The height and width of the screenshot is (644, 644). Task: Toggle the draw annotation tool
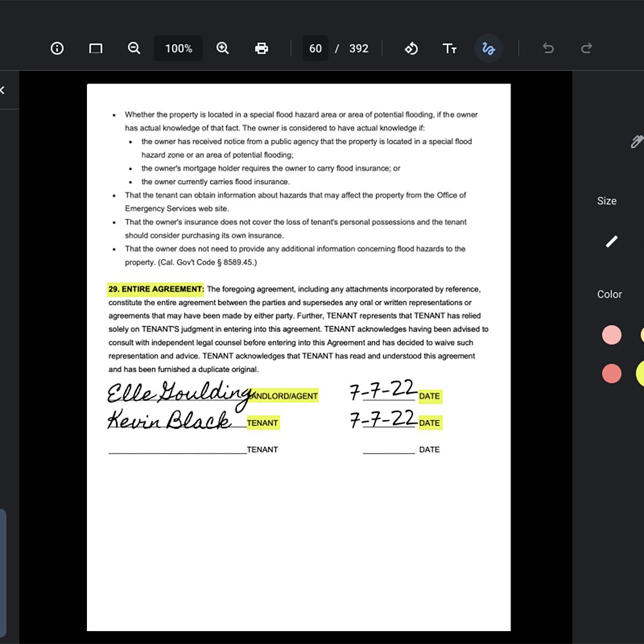pos(488,48)
